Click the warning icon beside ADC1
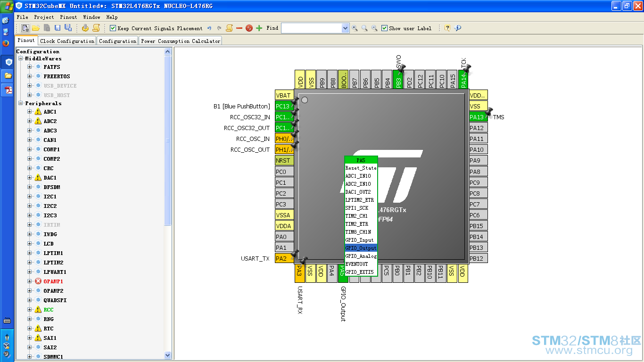This screenshot has height=362, width=644. [x=38, y=112]
